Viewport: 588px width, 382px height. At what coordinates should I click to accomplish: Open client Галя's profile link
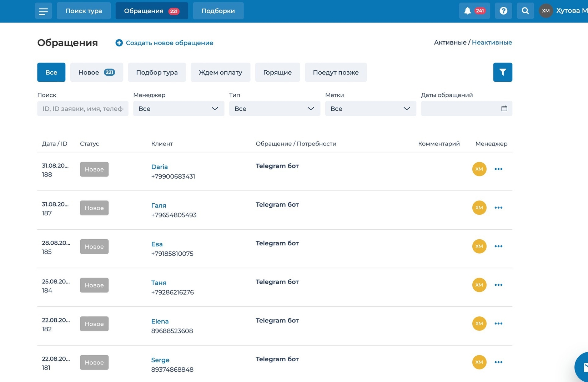click(159, 205)
